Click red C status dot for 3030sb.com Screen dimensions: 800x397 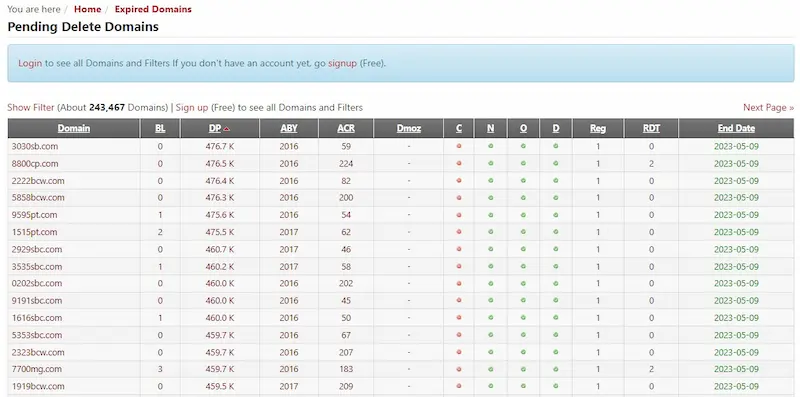(x=459, y=146)
